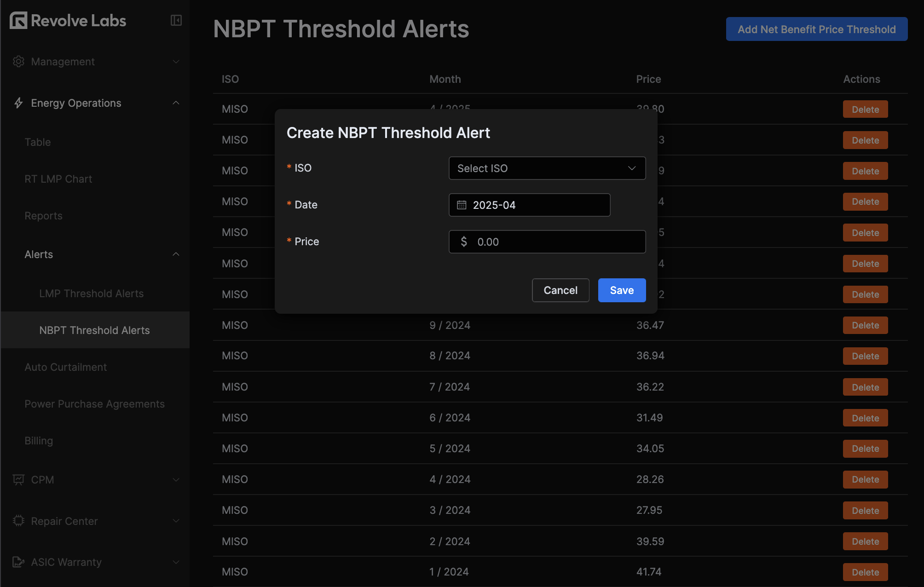Collapse the sidebar using the panel icon
924x587 pixels.
176,20
